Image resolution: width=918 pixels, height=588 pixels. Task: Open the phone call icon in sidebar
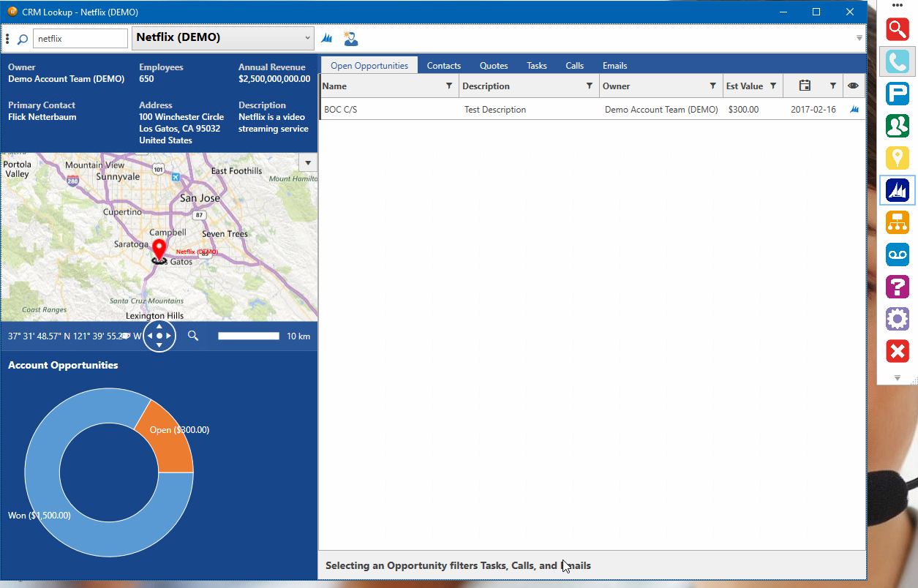coord(897,61)
